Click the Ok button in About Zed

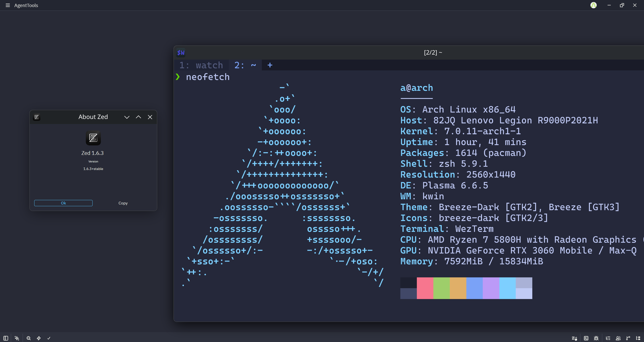(63, 203)
